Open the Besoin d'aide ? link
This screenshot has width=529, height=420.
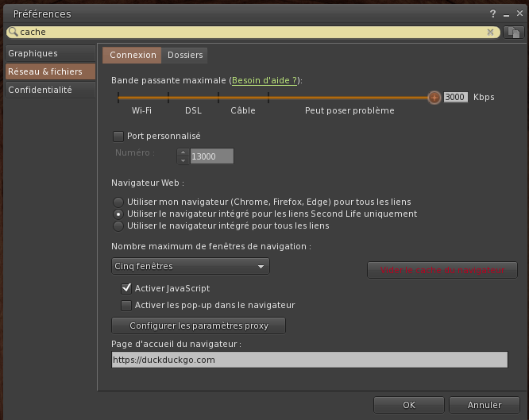(264, 81)
